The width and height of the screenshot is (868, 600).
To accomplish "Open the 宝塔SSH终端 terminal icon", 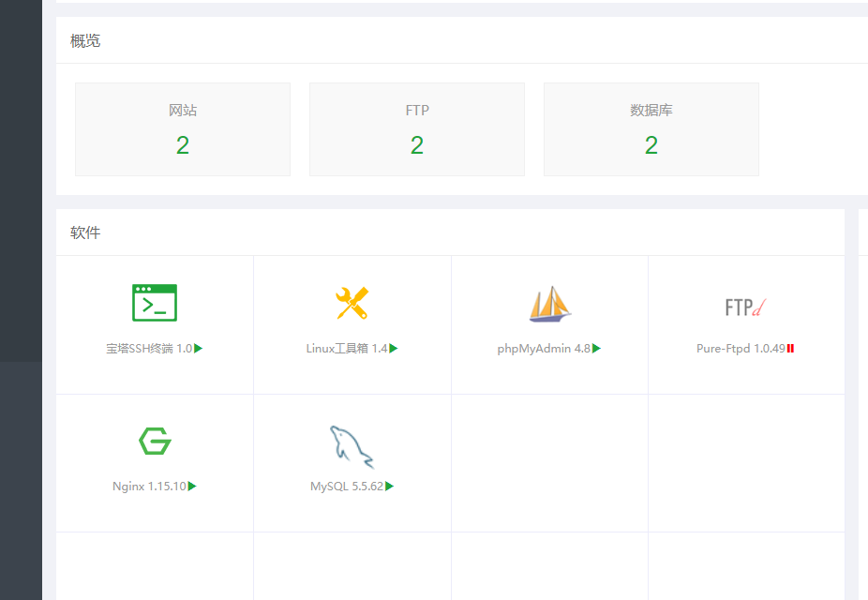I will click(155, 303).
